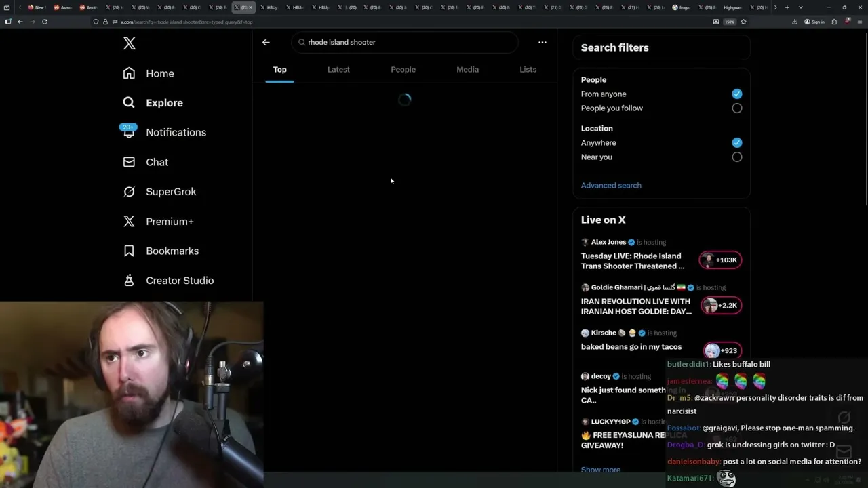Go to Home via house icon
Screen dimensions: 868x488
coord(129,73)
